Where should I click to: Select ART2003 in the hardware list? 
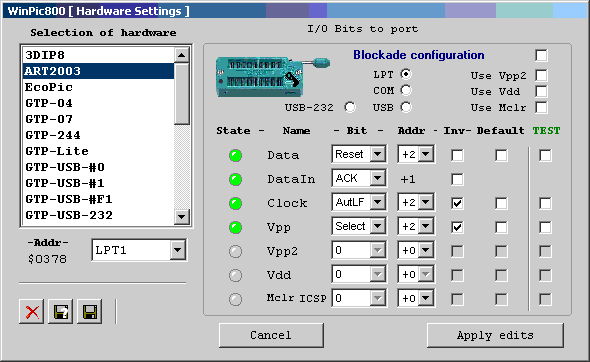[98, 71]
